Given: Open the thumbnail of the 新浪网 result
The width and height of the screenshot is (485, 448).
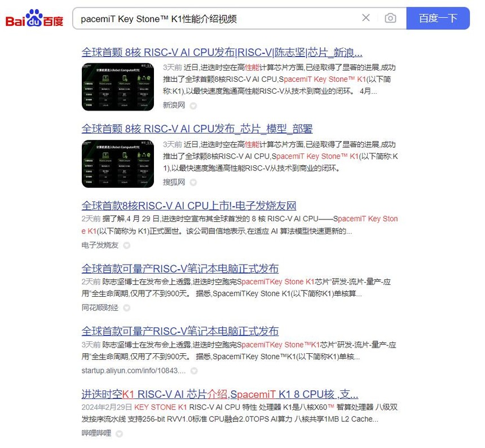Looking at the screenshot, I should [118, 87].
